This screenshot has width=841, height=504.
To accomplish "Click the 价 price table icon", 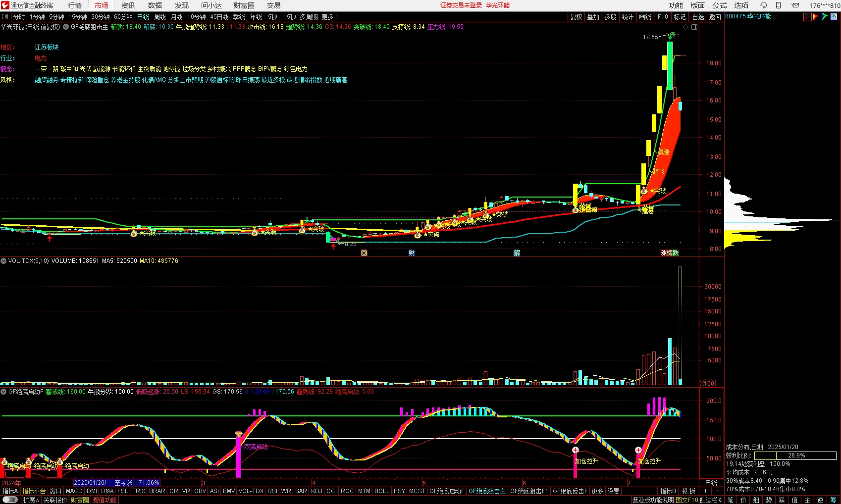I will point(743,500).
